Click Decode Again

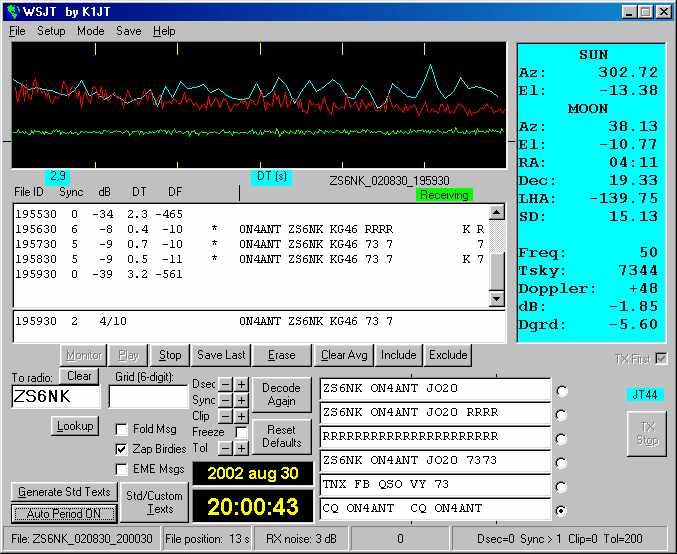click(281, 394)
